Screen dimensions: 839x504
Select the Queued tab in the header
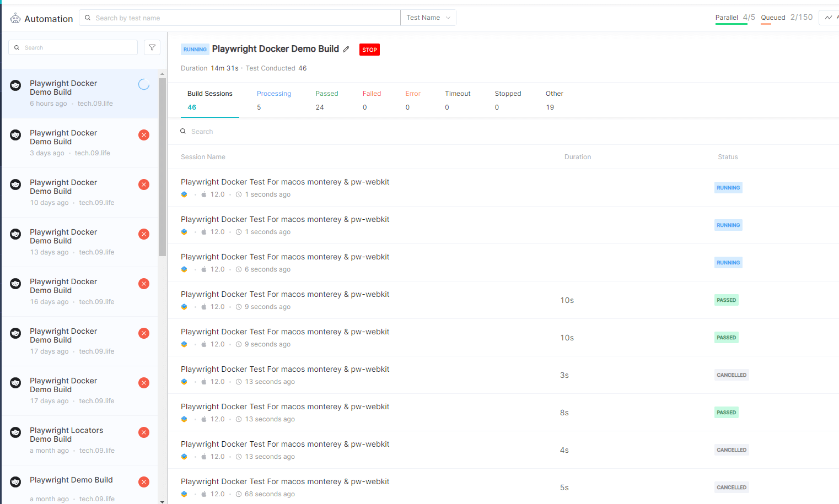coord(773,18)
